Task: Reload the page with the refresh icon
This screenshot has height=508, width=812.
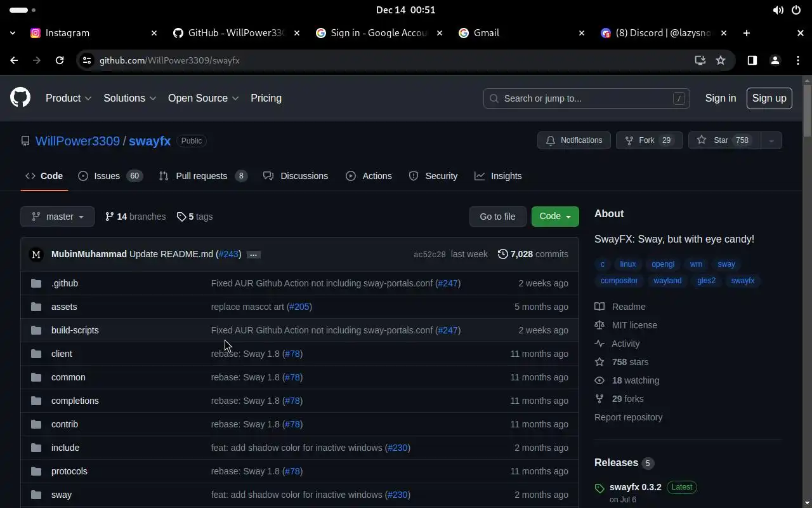Action: click(x=60, y=60)
